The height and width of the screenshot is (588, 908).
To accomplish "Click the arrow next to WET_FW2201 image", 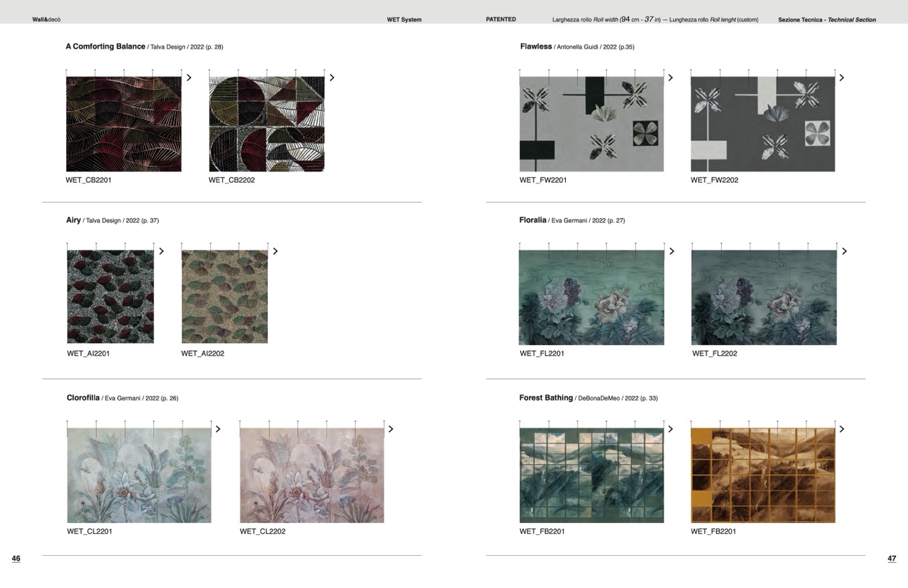I will point(670,78).
